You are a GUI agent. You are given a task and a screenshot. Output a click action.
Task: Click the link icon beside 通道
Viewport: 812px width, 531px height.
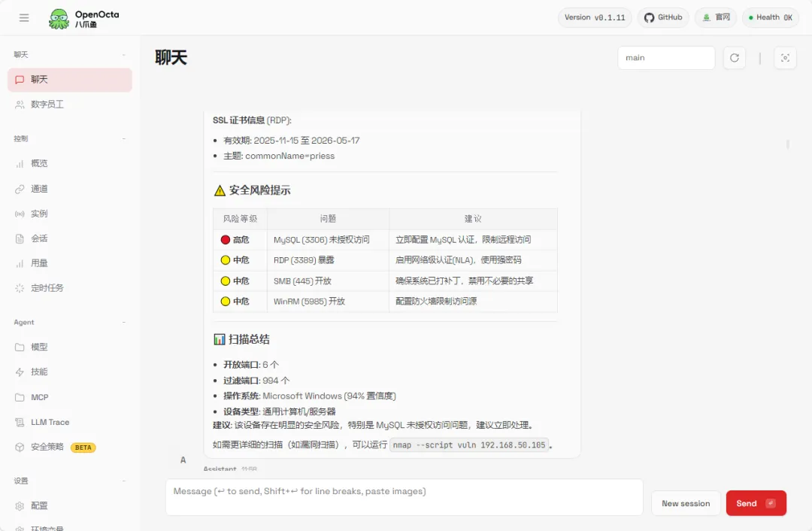pos(20,189)
